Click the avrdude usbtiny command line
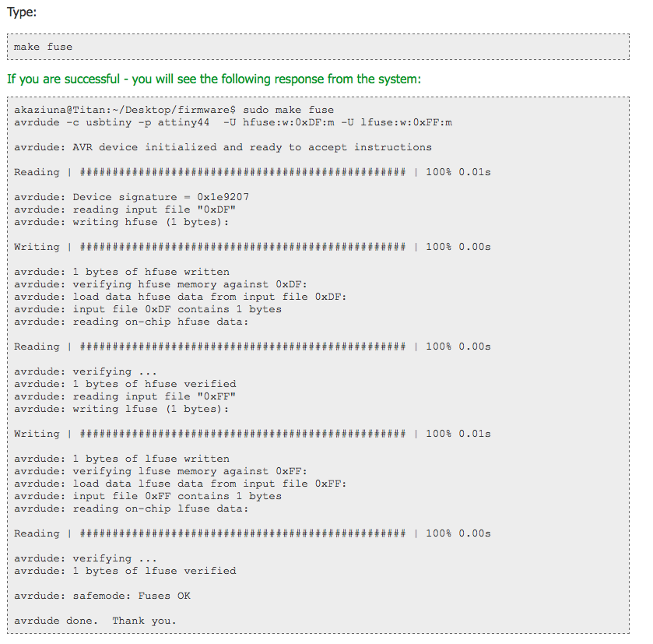 pyautogui.click(x=233, y=122)
